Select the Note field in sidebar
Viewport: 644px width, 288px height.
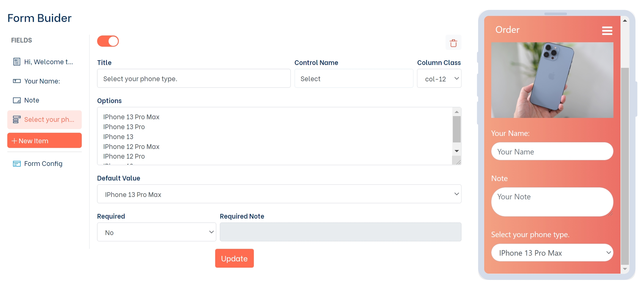point(32,100)
